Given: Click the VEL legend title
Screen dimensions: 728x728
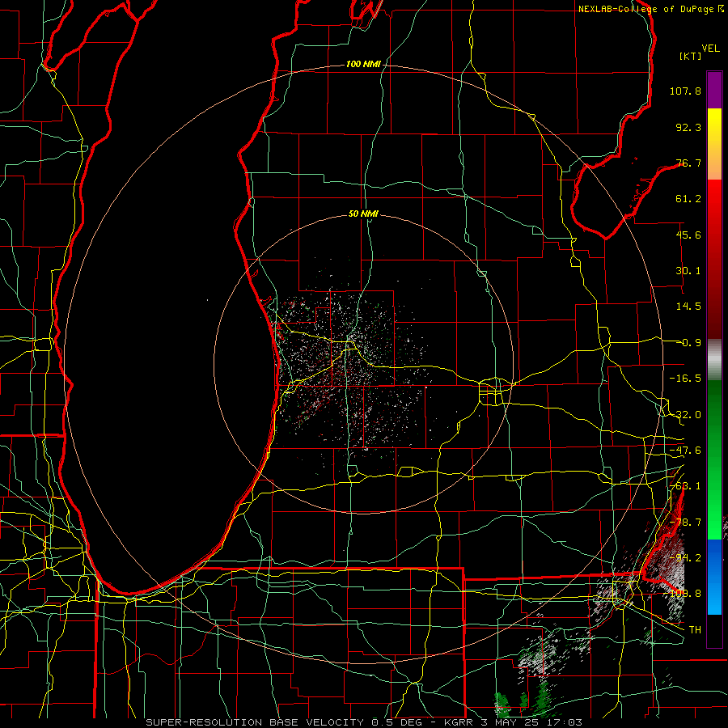Looking at the screenshot, I should [x=710, y=49].
